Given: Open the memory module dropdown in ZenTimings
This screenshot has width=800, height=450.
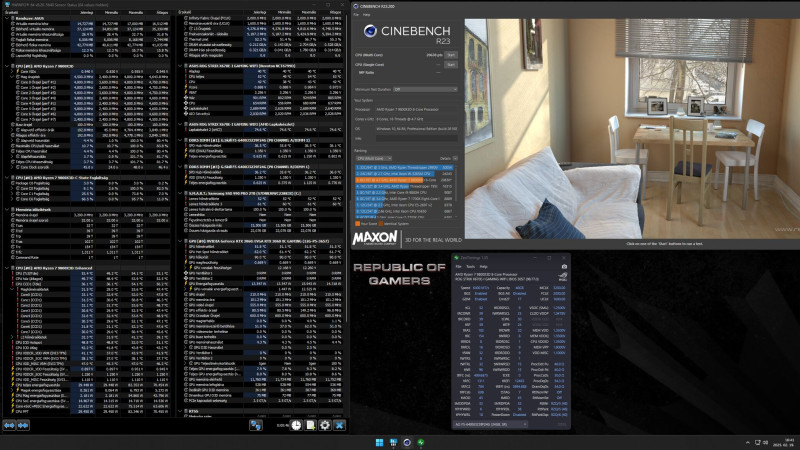Looking at the screenshot, I should pyautogui.click(x=491, y=424).
